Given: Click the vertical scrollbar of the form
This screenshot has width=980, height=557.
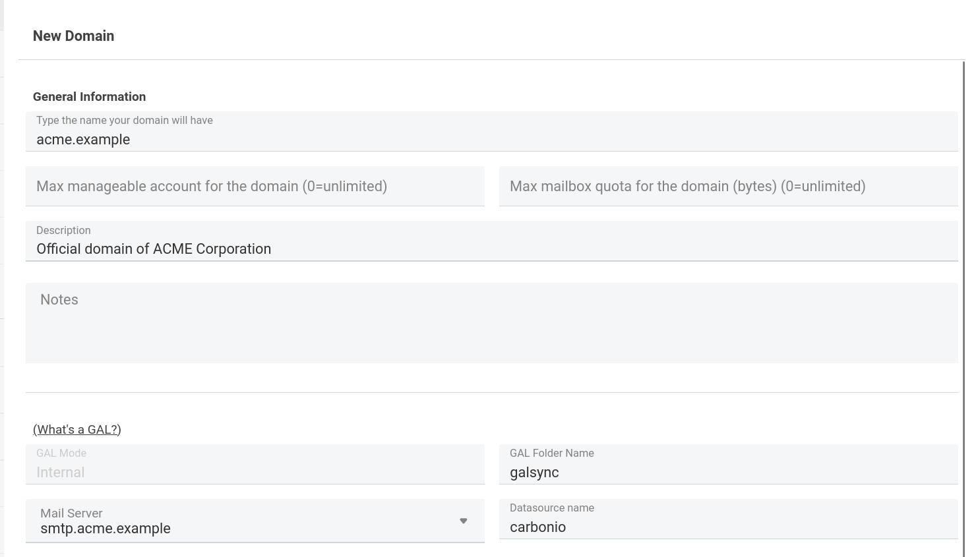Looking at the screenshot, I should click(964, 309).
